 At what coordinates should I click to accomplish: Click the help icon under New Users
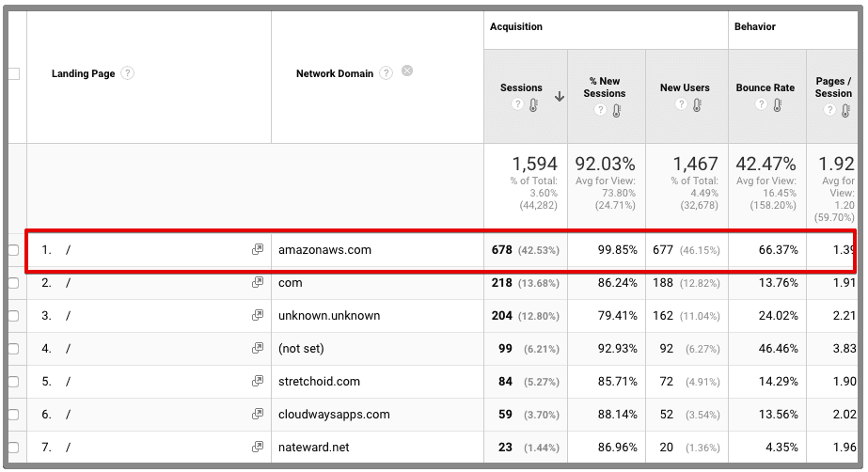[680, 106]
